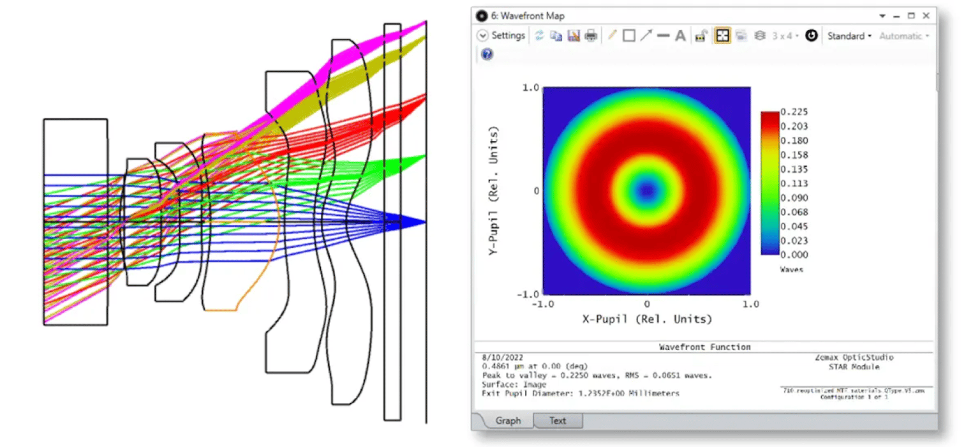Click the 'Exit Pupil Diameter' text line
Viewport: 980px width, 447px height.
(581, 393)
